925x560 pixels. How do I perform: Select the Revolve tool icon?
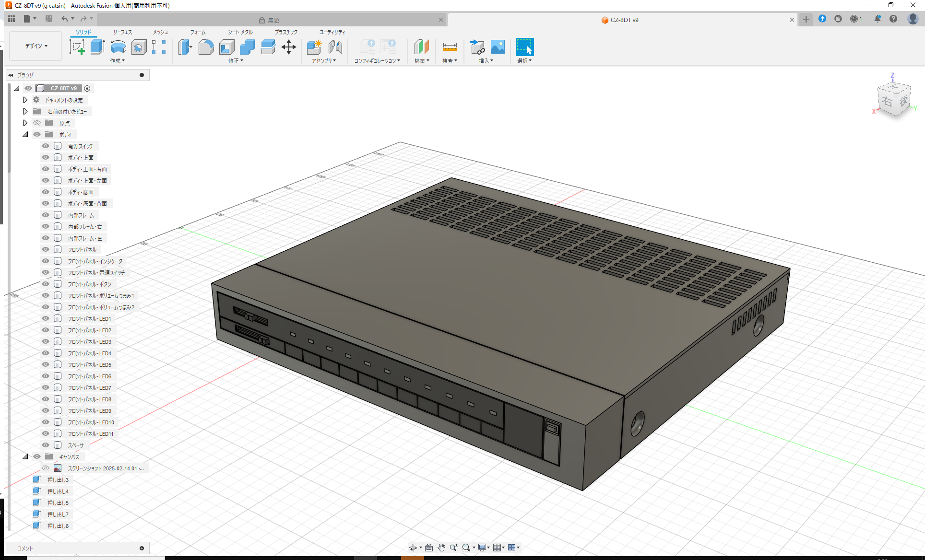click(x=118, y=47)
